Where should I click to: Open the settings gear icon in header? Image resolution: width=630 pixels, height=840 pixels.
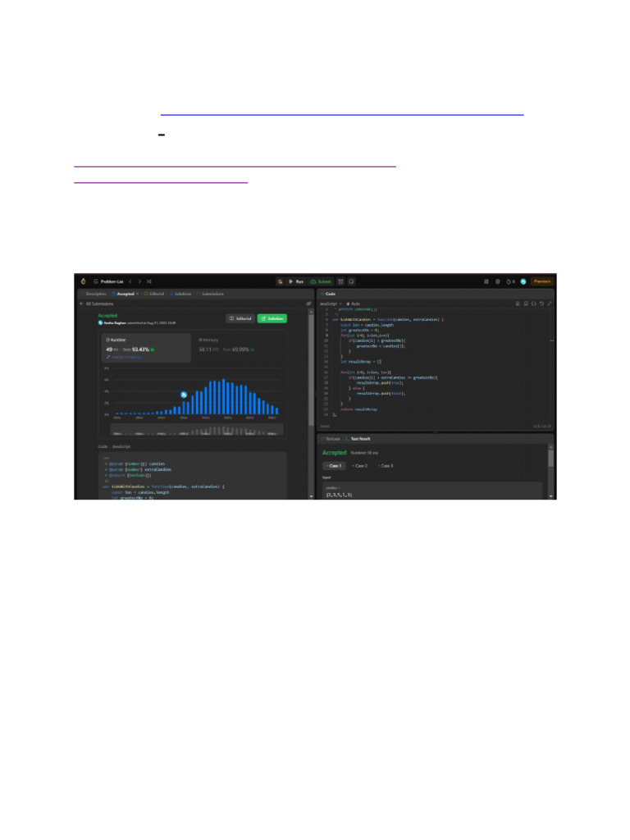point(498,281)
